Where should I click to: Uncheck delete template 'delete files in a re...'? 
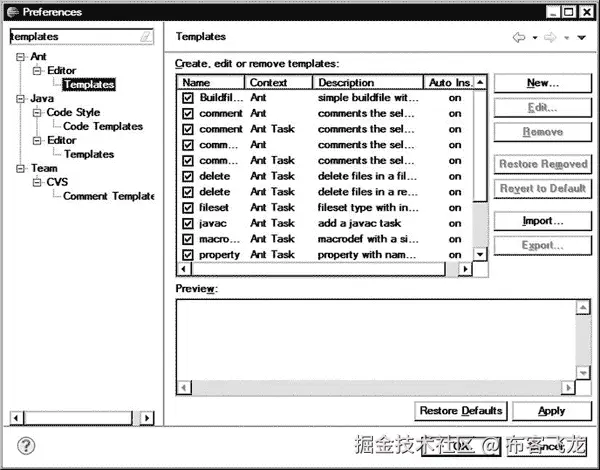click(188, 192)
